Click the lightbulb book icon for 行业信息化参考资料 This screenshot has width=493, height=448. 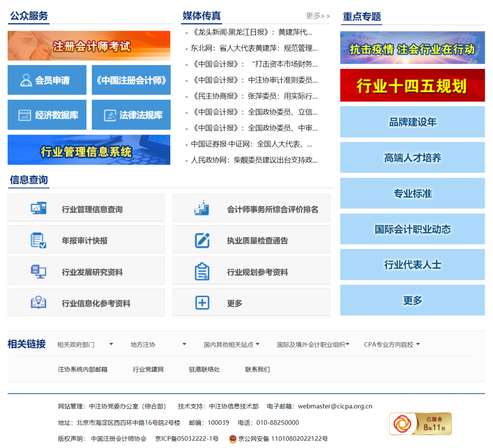click(38, 302)
